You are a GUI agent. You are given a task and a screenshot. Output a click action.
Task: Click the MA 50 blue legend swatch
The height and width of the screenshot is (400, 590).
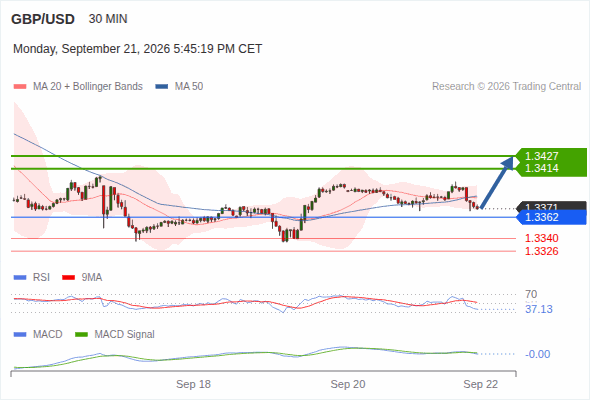click(162, 87)
